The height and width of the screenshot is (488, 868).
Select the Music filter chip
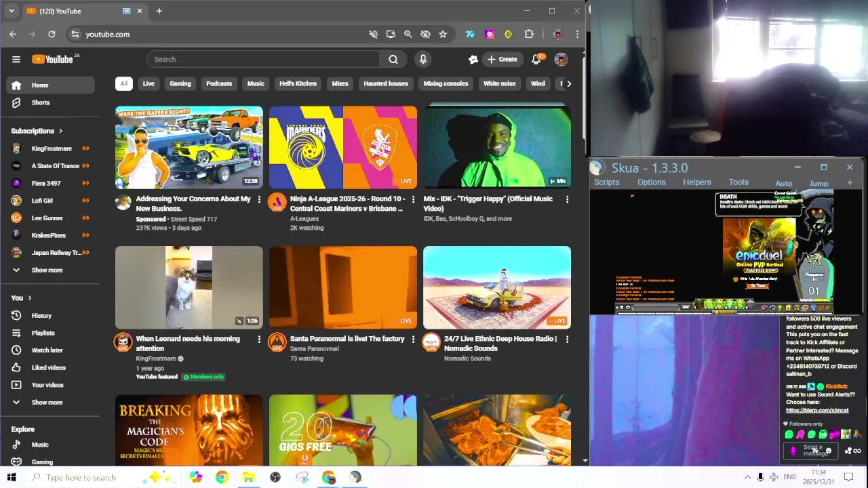[256, 83]
